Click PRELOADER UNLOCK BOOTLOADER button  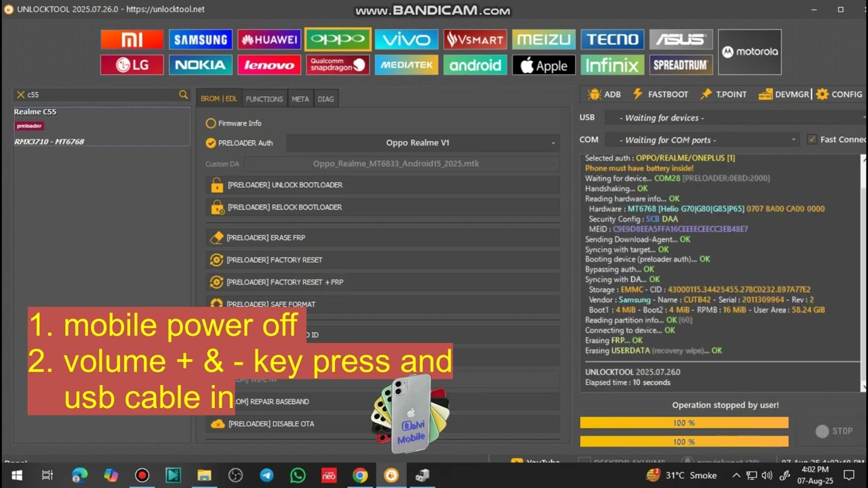tap(383, 185)
